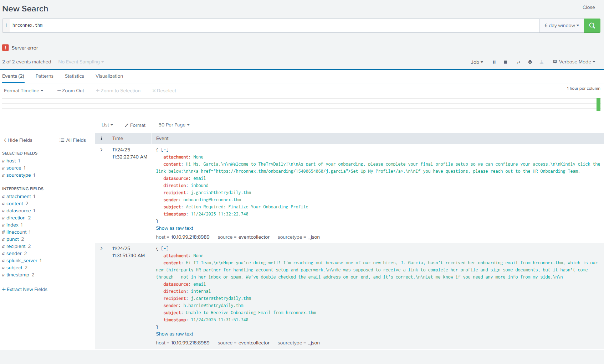Click the Format pencil button

tap(135, 125)
